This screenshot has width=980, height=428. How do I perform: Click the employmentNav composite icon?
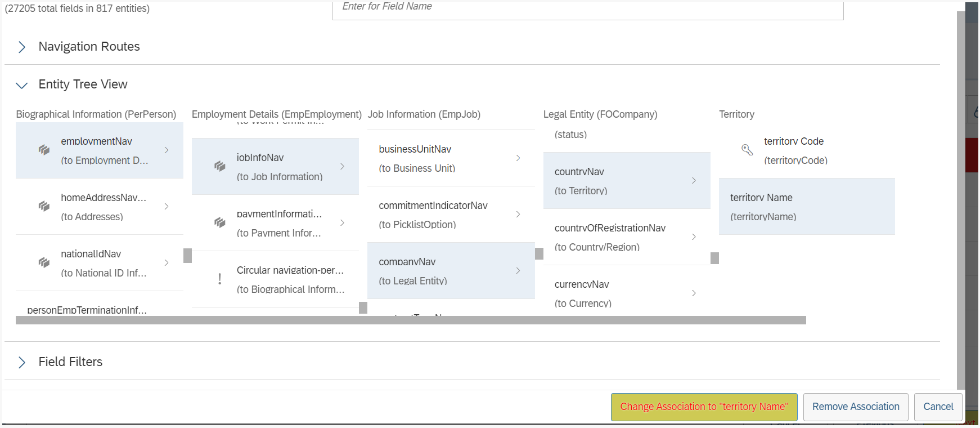tap(44, 150)
